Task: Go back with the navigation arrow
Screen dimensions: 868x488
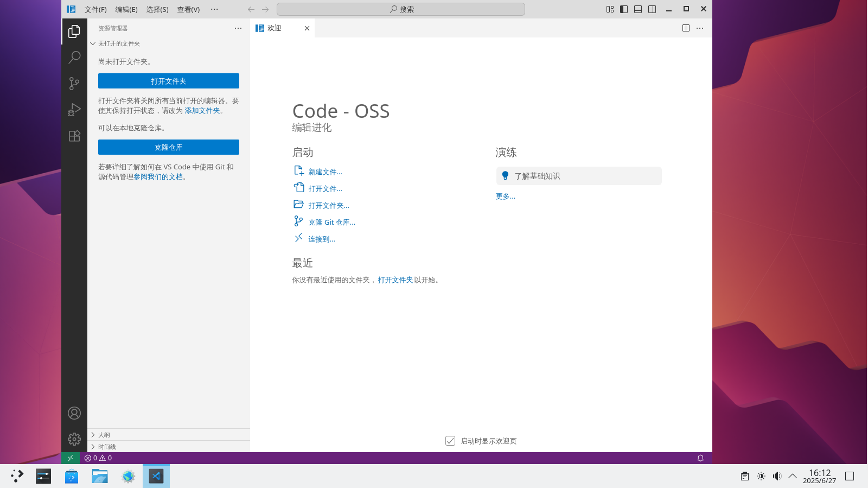Action: 251,9
